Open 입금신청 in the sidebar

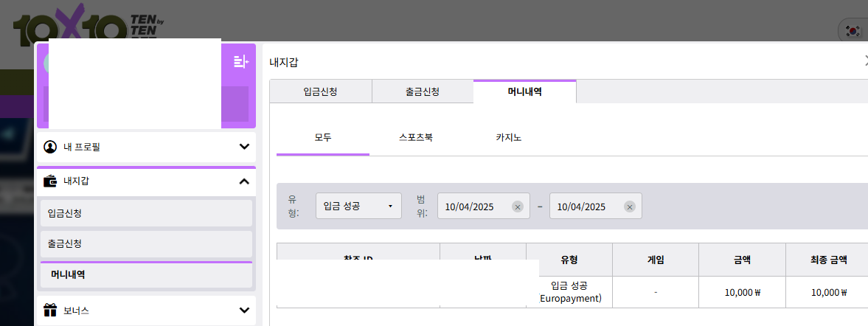tap(146, 213)
